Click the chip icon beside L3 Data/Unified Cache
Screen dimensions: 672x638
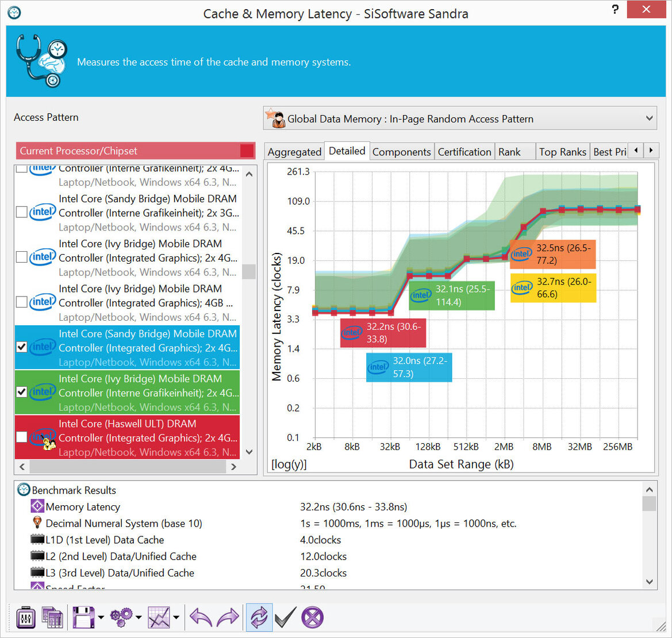pos(38,572)
